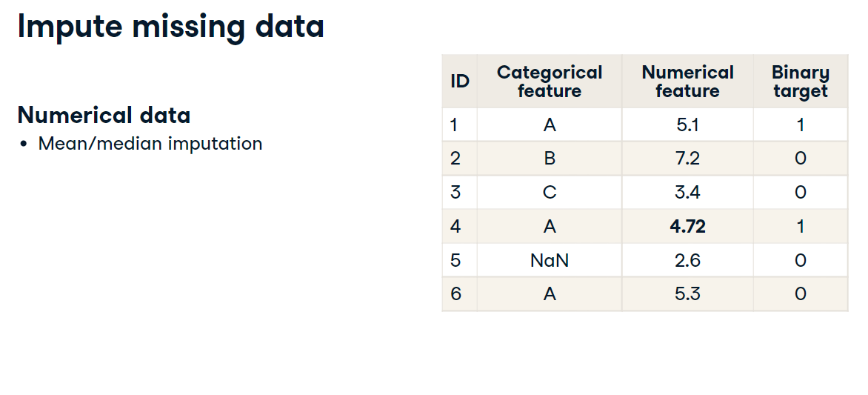Click binary target value in row 1
The width and height of the screenshot is (868, 395).
[x=801, y=125]
